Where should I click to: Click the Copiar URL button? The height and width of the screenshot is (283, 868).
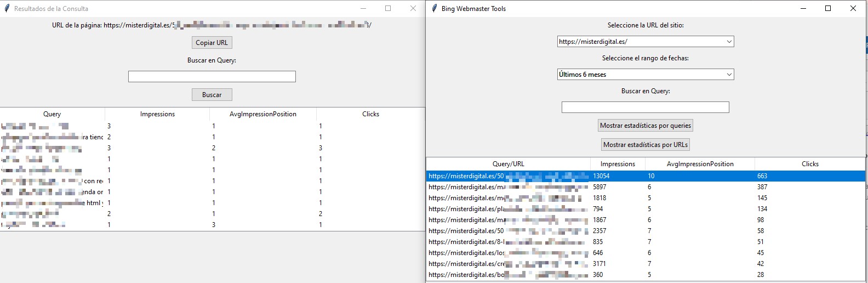tap(212, 43)
